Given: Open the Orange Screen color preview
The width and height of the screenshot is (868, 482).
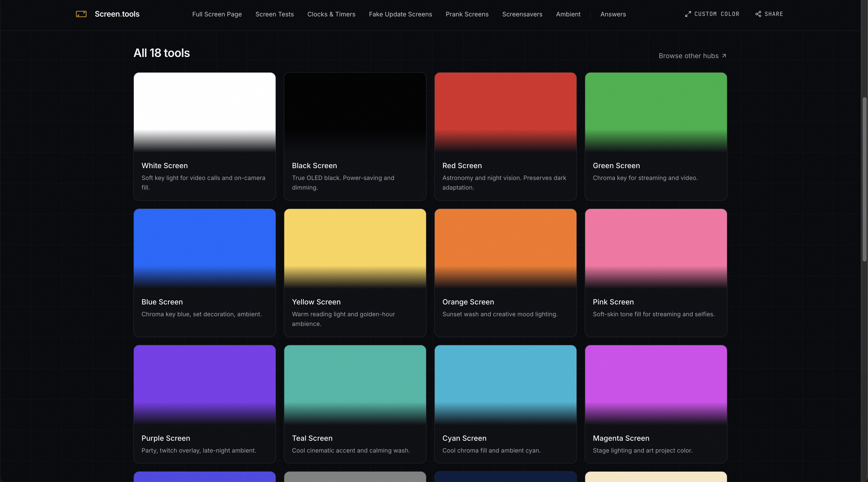Looking at the screenshot, I should click(x=505, y=248).
